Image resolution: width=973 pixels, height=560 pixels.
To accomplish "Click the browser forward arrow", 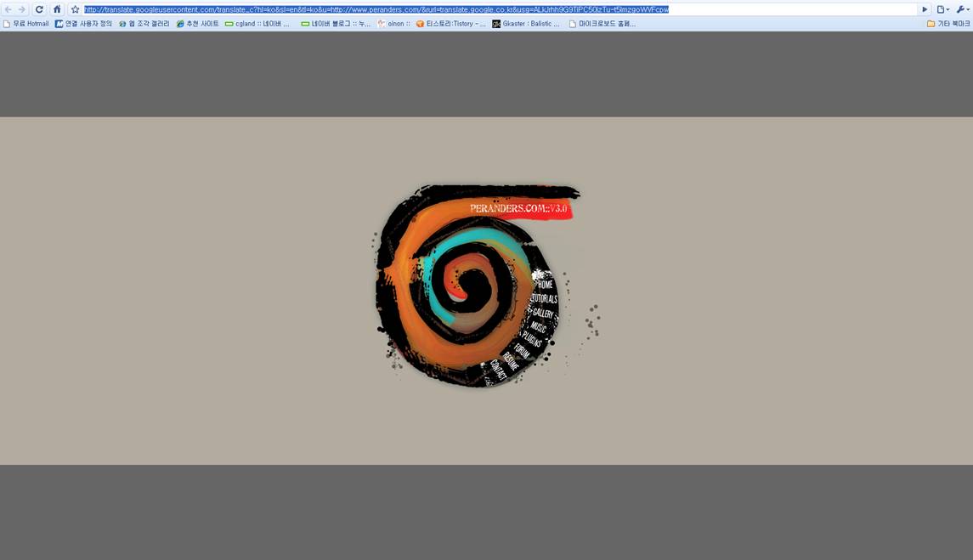I will [x=22, y=9].
